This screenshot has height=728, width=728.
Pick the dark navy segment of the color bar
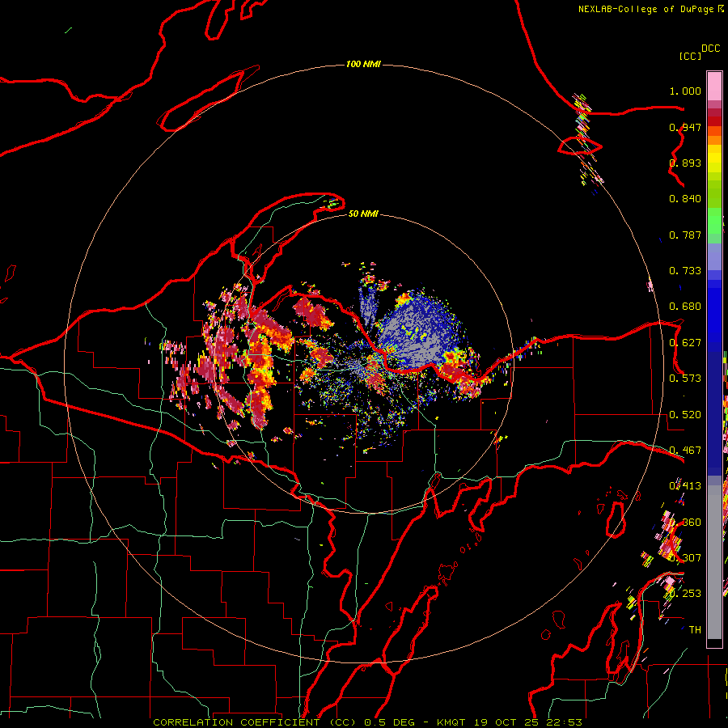714,413
